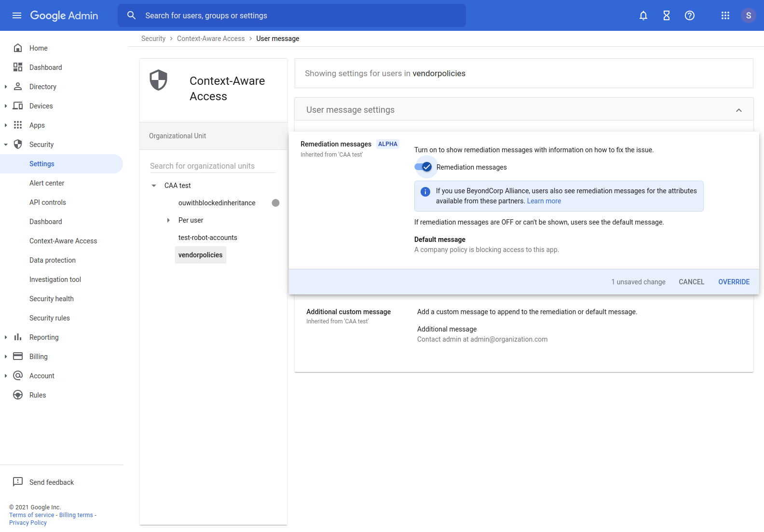This screenshot has height=532, width=764.
Task: Focus the top search field
Action: click(292, 15)
